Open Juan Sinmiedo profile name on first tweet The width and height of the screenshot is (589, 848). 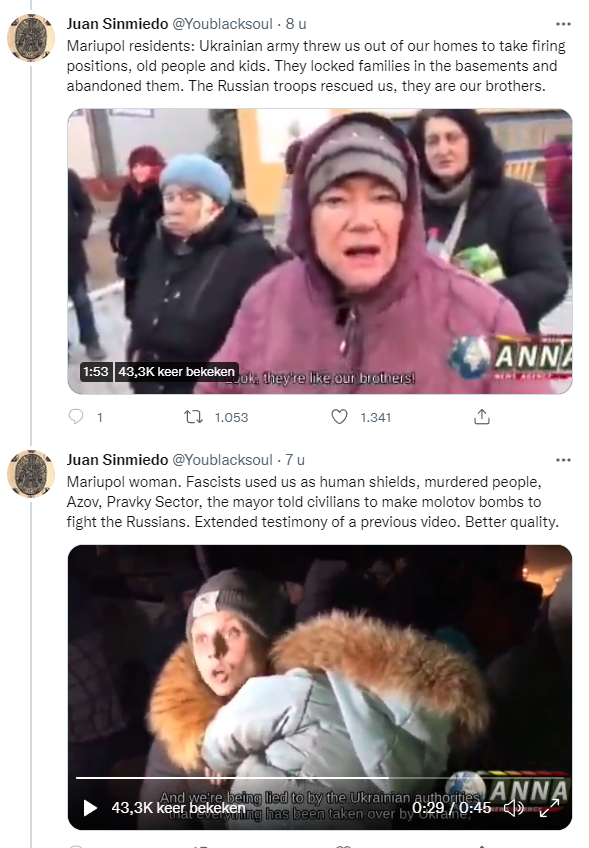coord(117,24)
